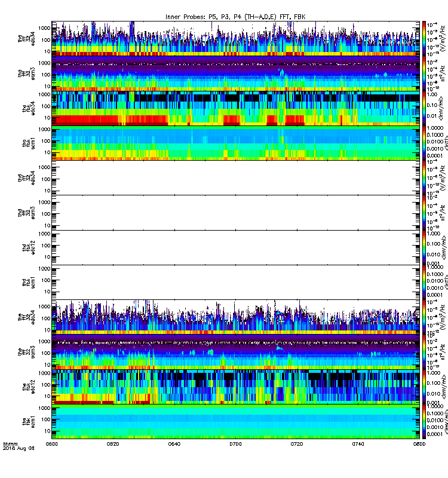Select the 0720 time axis label

pos(296,444)
